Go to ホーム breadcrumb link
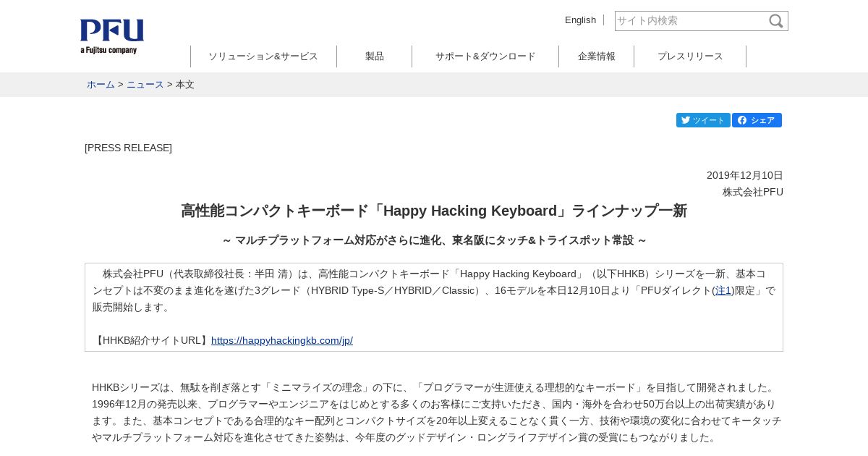Screen dimensions: 868x456 (101, 85)
